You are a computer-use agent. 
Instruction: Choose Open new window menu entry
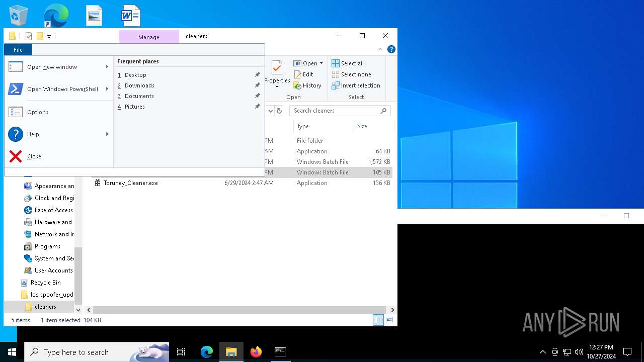[52, 67]
